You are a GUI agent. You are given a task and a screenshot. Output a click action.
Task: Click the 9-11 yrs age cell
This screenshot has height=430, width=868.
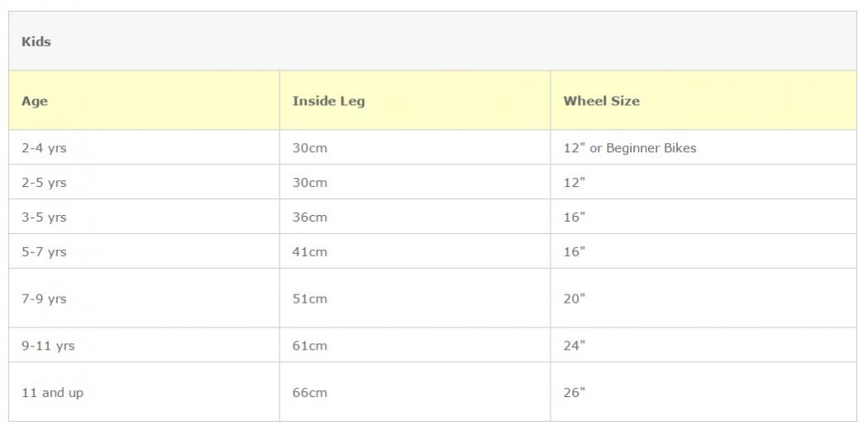coord(48,346)
